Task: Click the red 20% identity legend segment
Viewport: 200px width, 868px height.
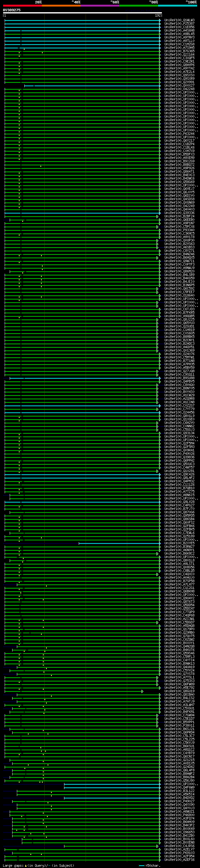Action: click(x=22, y=6)
